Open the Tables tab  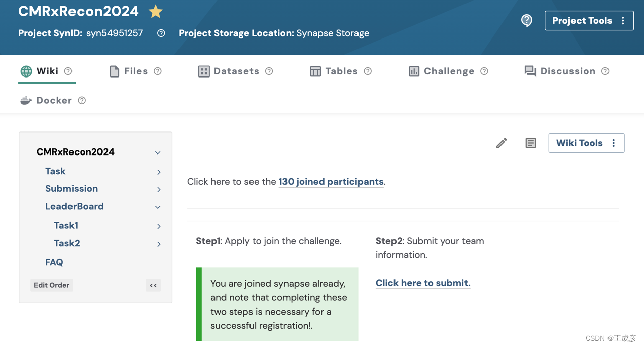click(341, 71)
